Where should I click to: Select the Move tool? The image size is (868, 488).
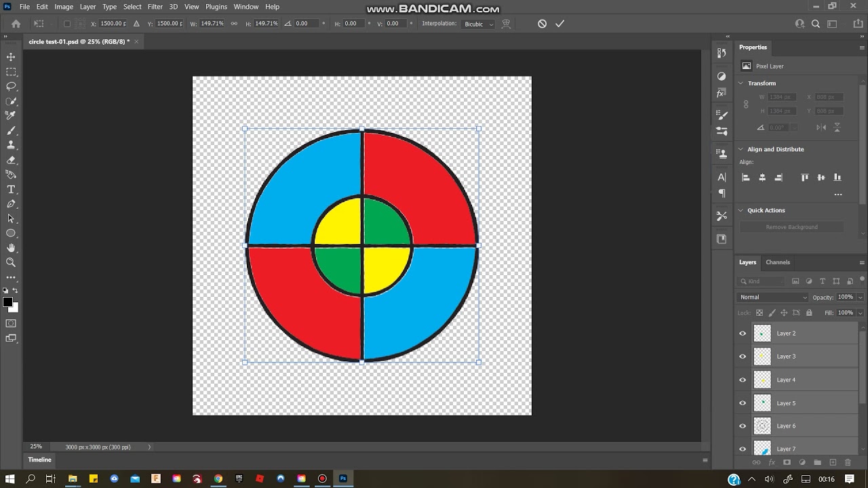[x=11, y=57]
